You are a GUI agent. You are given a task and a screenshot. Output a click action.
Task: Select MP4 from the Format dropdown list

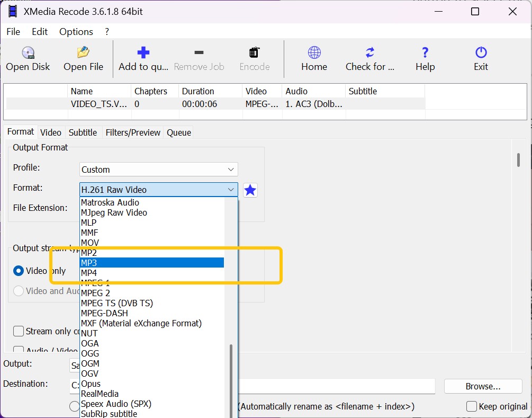(x=89, y=272)
